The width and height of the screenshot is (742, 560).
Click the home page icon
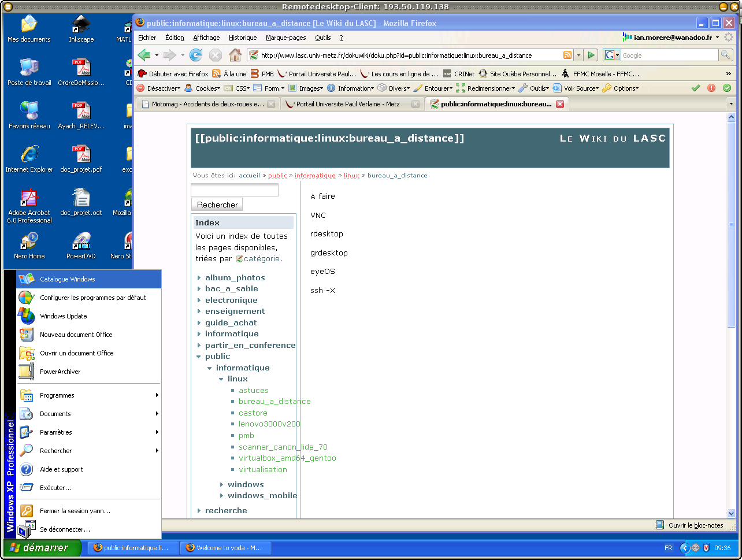(235, 55)
